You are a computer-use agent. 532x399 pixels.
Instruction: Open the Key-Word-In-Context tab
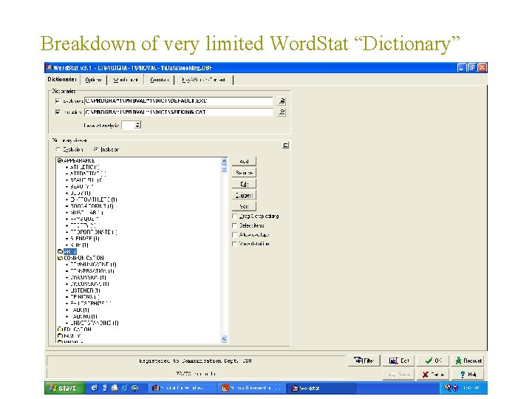(x=204, y=80)
